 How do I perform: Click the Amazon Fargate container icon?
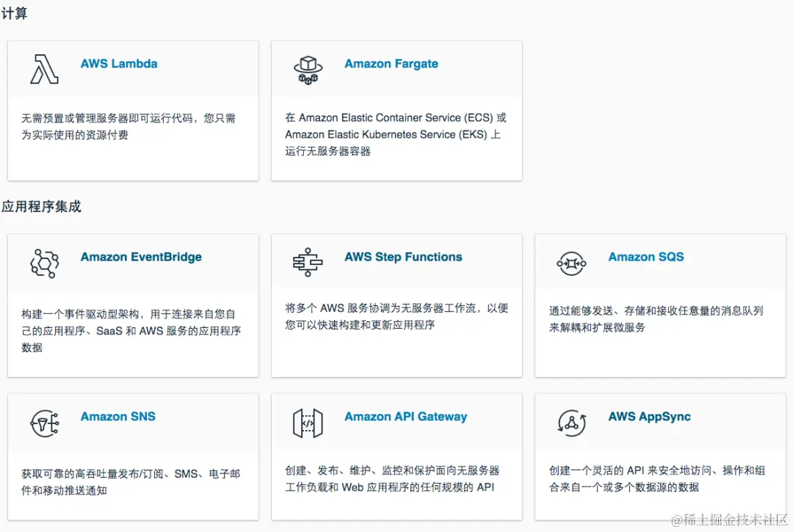(308, 70)
